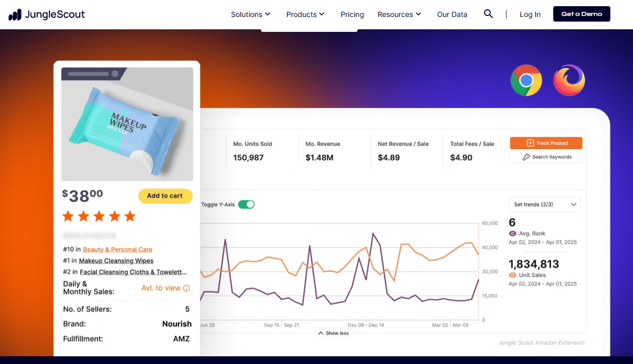The image size is (633, 364).
Task: Click the Mo. Units Sold value 150,987
Action: tap(249, 158)
